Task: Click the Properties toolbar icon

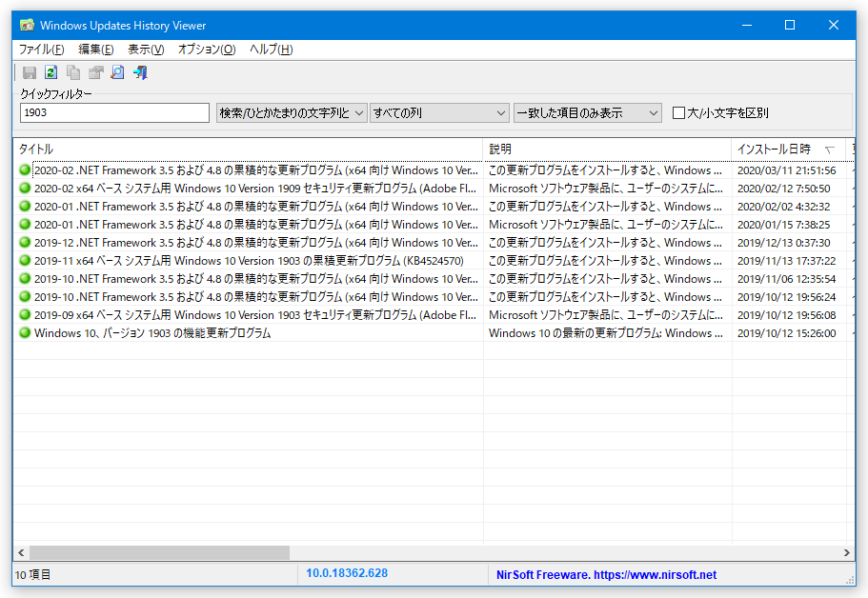Action: (96, 72)
